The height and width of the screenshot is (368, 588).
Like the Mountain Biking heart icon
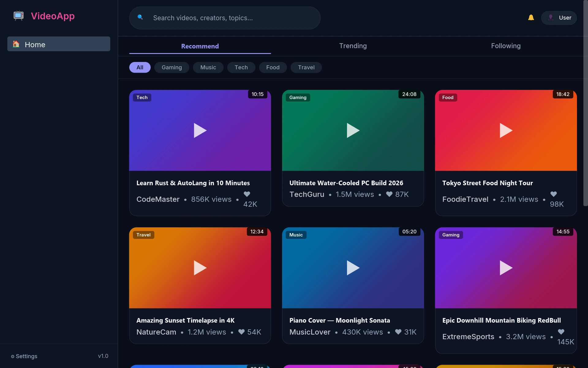[561, 332]
